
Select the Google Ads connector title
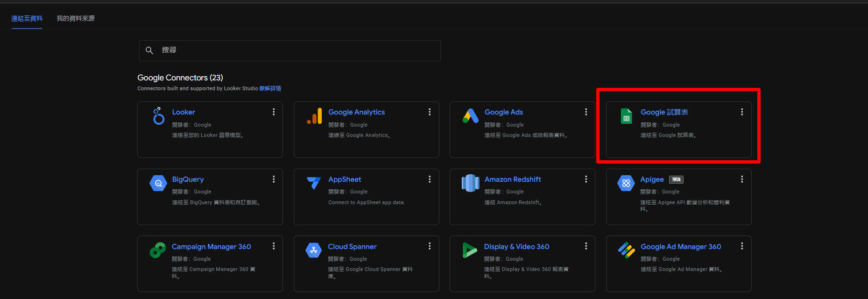[504, 112]
